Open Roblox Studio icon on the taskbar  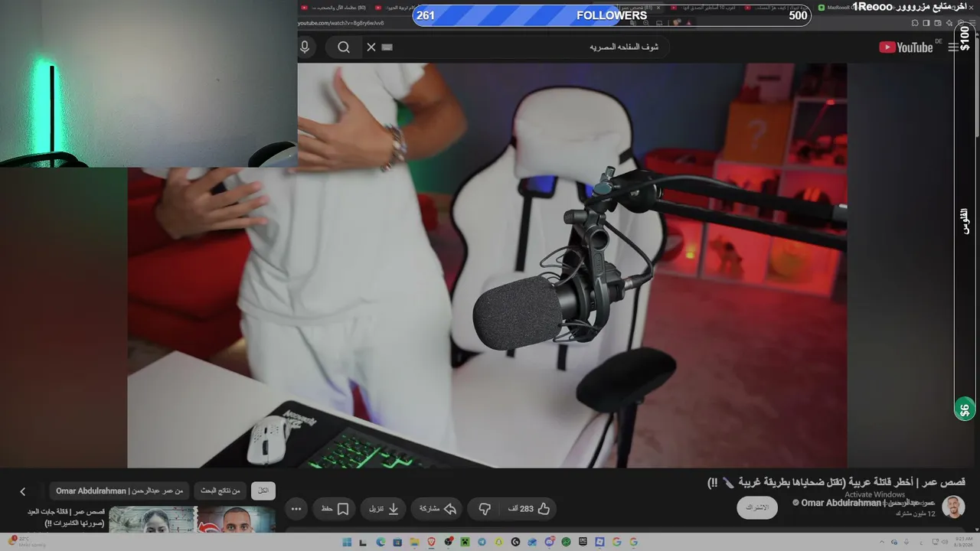(x=599, y=543)
